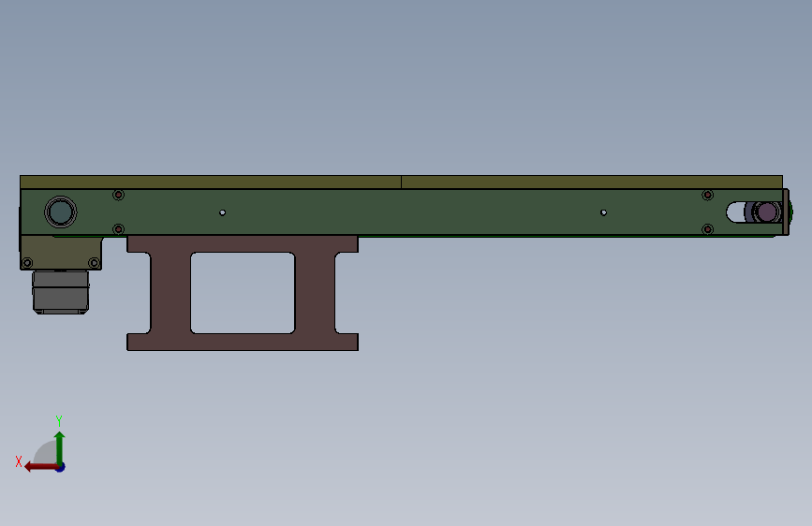Select the right bolt on the motor bracket
This screenshot has height=526, width=812.
(94, 262)
